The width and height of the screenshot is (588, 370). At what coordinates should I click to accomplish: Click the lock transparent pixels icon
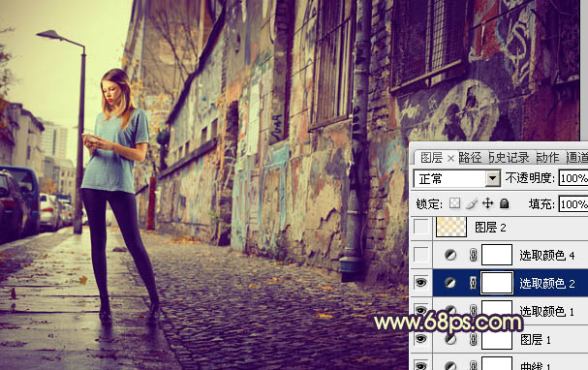pos(455,203)
